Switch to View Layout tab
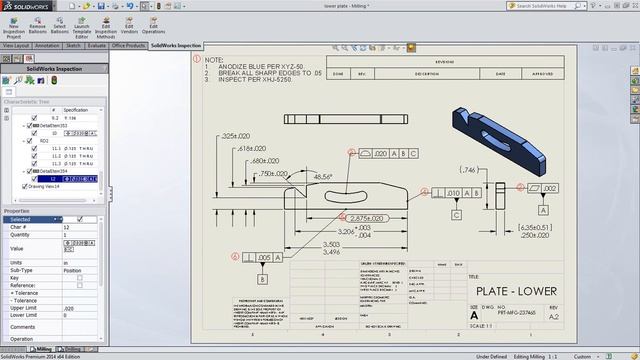 point(16,46)
